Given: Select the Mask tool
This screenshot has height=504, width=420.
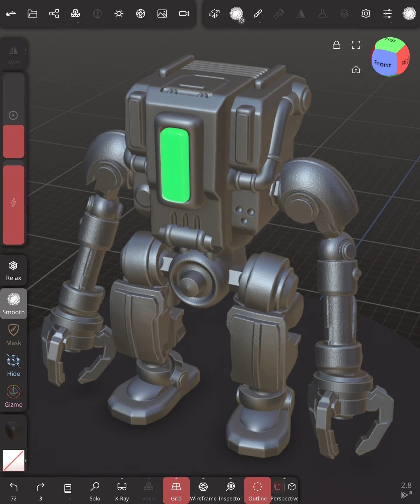Looking at the screenshot, I should pyautogui.click(x=13, y=335).
